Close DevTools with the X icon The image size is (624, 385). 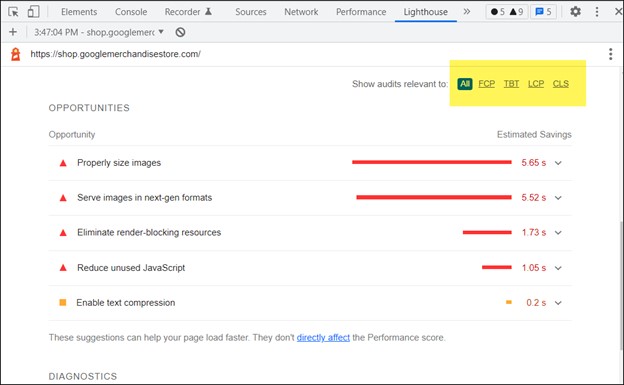point(618,12)
